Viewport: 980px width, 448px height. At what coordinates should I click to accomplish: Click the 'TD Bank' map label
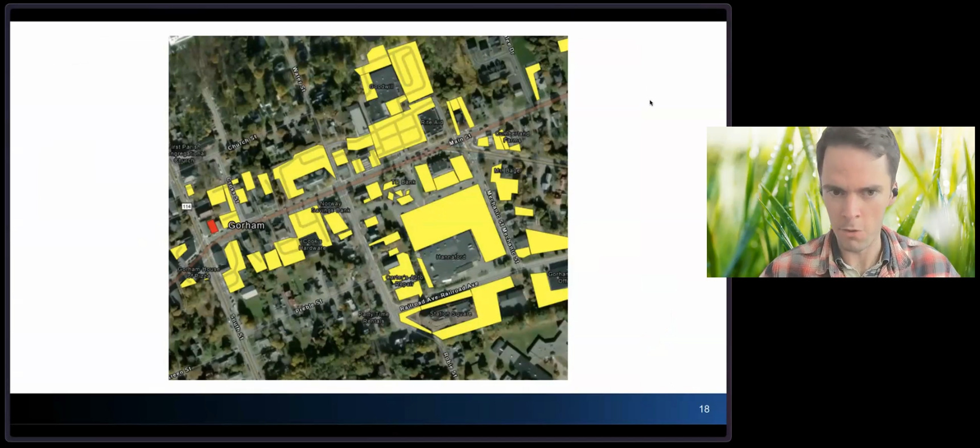pyautogui.click(x=403, y=182)
